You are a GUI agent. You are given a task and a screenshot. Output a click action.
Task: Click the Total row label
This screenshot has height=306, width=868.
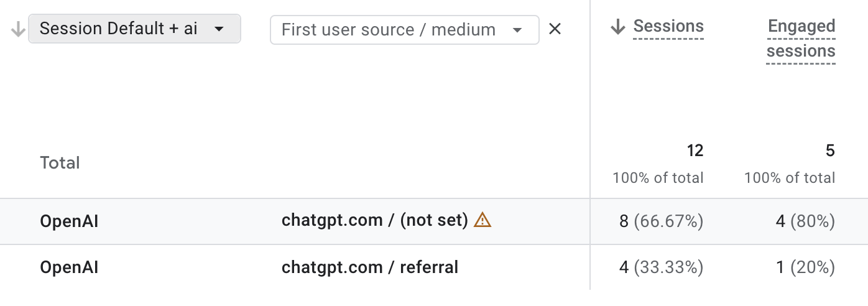tap(60, 163)
